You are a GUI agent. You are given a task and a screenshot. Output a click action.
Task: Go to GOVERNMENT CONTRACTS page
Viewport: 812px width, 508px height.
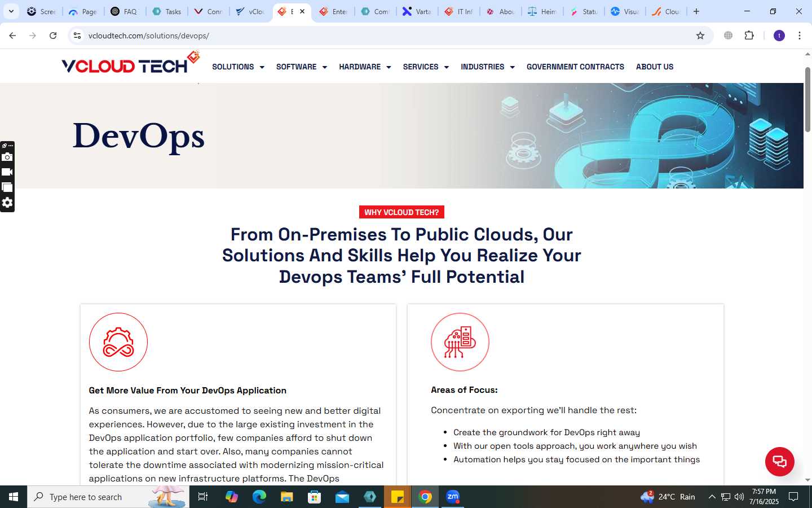pyautogui.click(x=575, y=67)
